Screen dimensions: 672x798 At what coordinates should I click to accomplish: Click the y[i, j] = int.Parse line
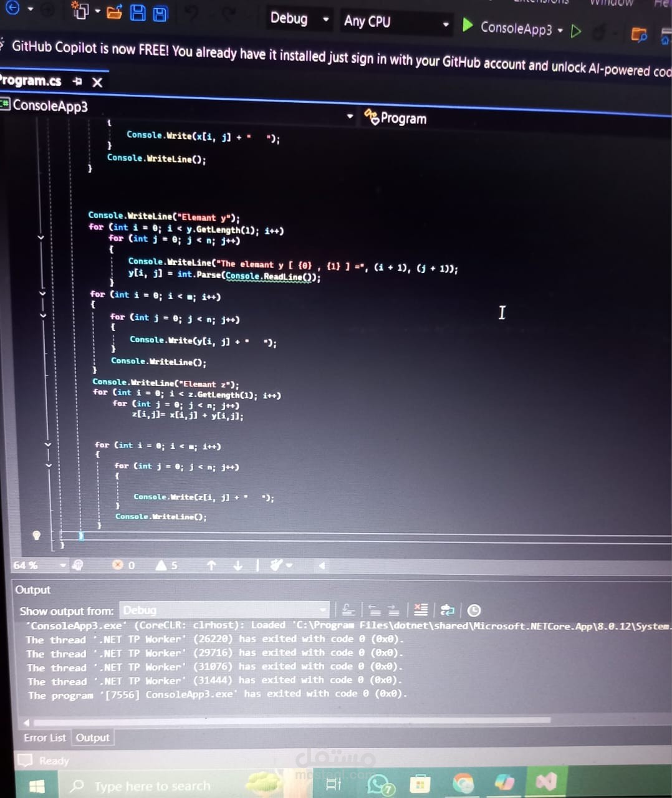[x=224, y=275]
